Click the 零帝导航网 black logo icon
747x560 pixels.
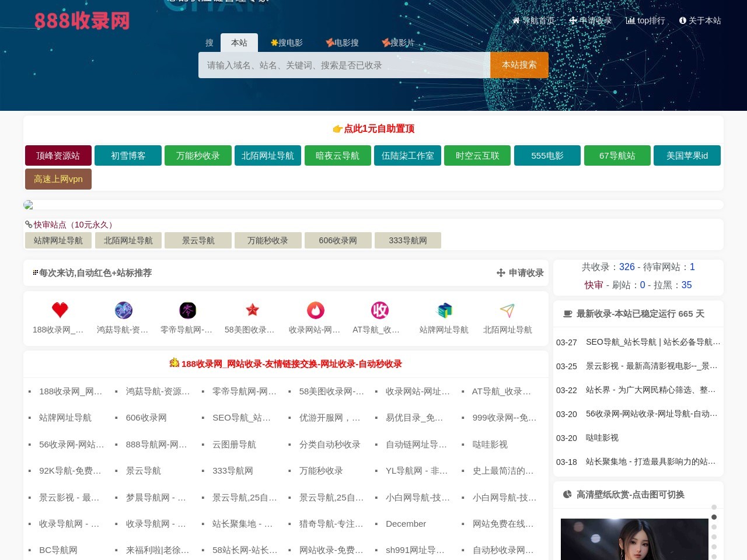click(x=188, y=310)
